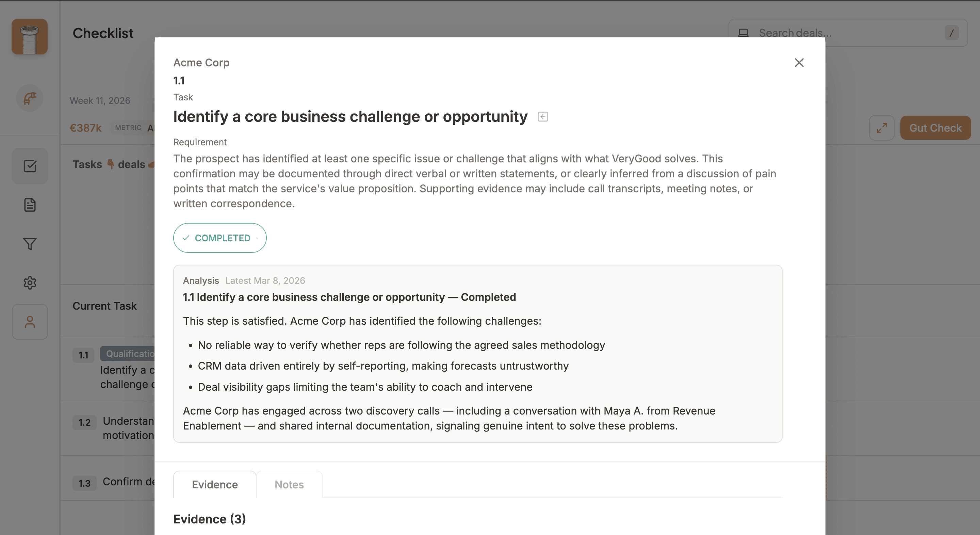
Task: Click the app logo in sidebar
Action: tap(30, 36)
